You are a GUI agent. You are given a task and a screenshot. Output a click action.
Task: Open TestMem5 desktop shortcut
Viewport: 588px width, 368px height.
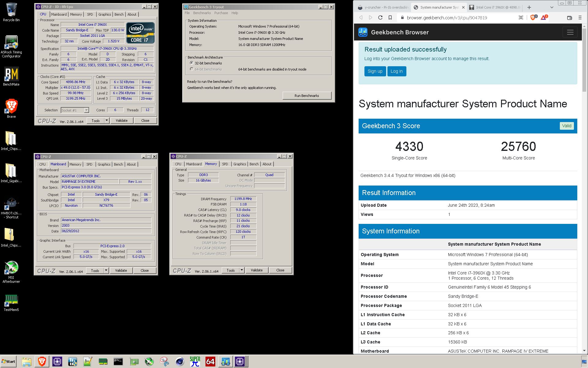coord(11,303)
